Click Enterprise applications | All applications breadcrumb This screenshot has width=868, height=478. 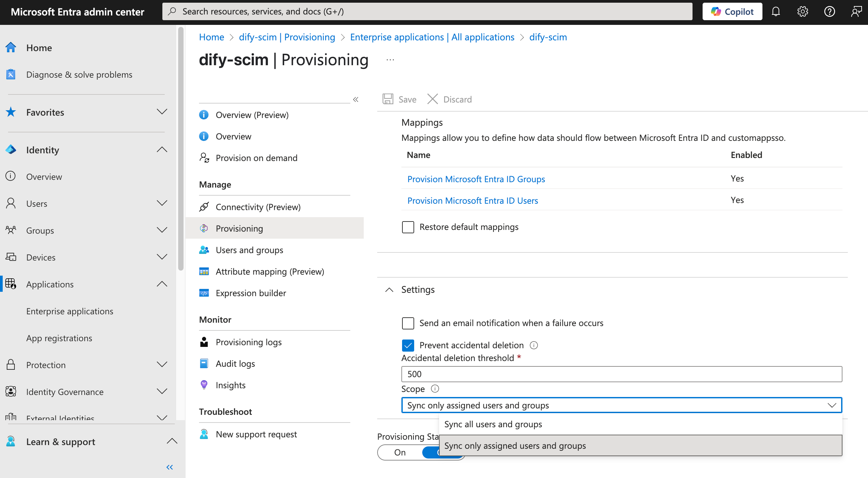[x=432, y=37]
